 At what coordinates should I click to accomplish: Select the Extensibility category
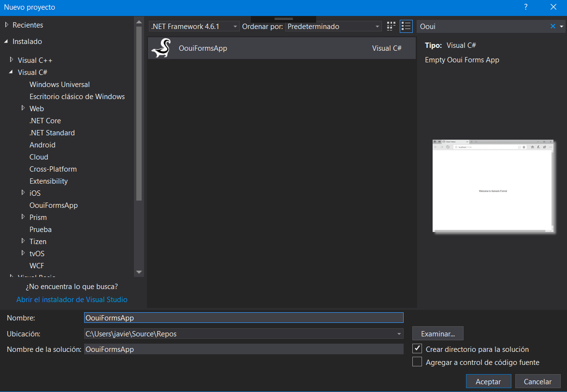pyautogui.click(x=48, y=181)
